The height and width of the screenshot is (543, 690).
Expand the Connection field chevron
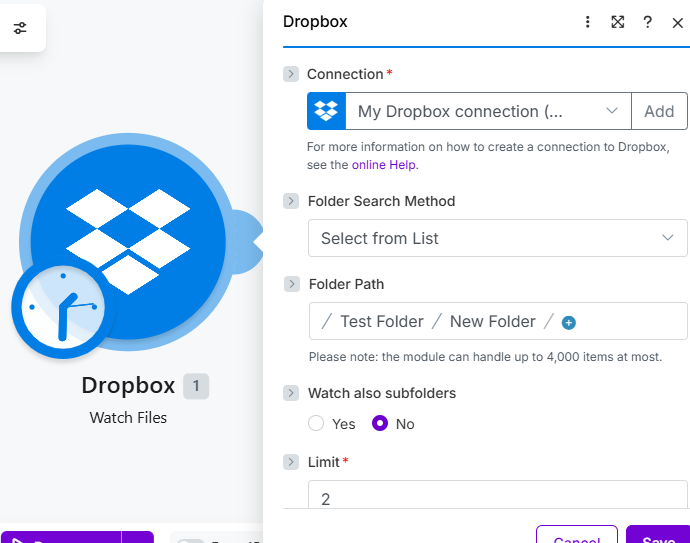291,74
